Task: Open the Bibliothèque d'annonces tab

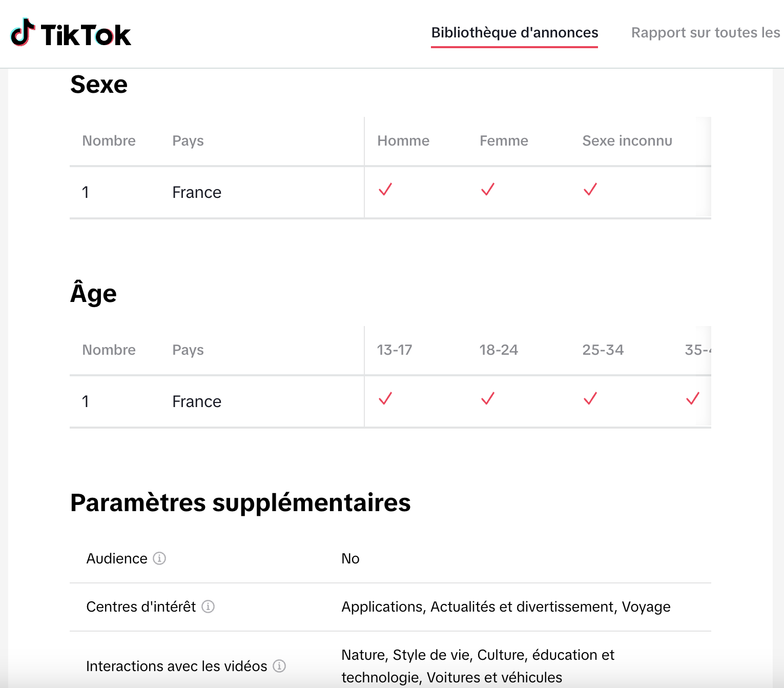Action: [x=514, y=33]
